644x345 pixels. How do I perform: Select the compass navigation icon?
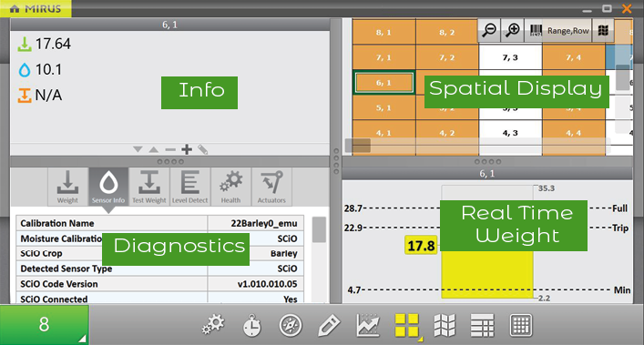[291, 325]
